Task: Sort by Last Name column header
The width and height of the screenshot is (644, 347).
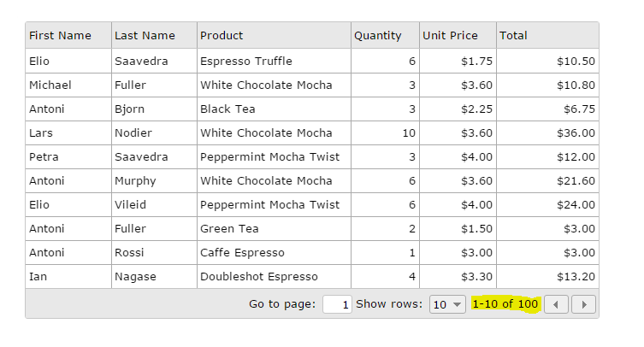Action: tap(145, 36)
